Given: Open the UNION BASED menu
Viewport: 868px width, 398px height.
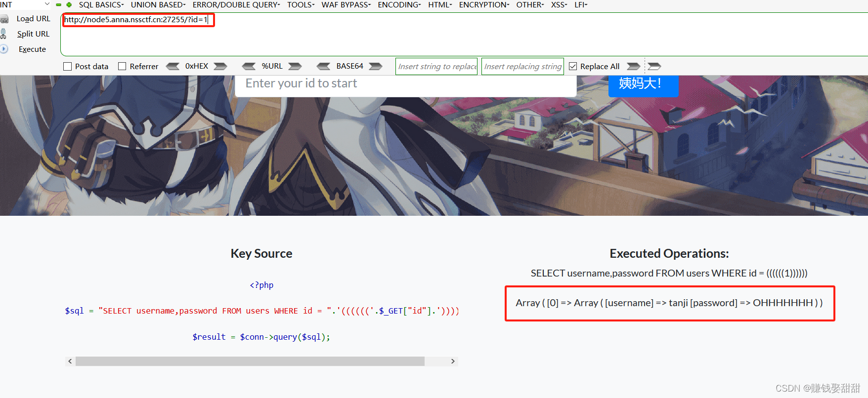Looking at the screenshot, I should [x=158, y=5].
